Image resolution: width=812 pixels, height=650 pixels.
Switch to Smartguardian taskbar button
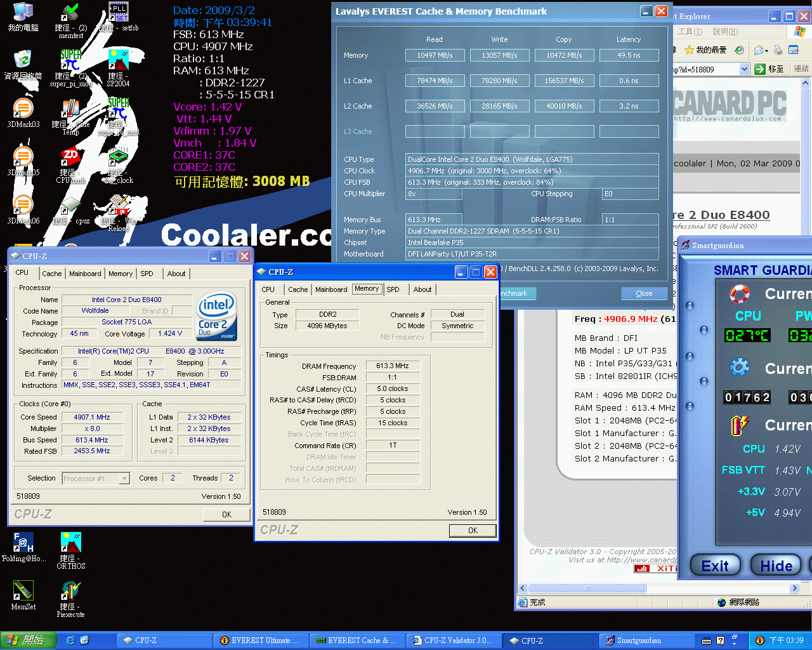tap(646, 640)
